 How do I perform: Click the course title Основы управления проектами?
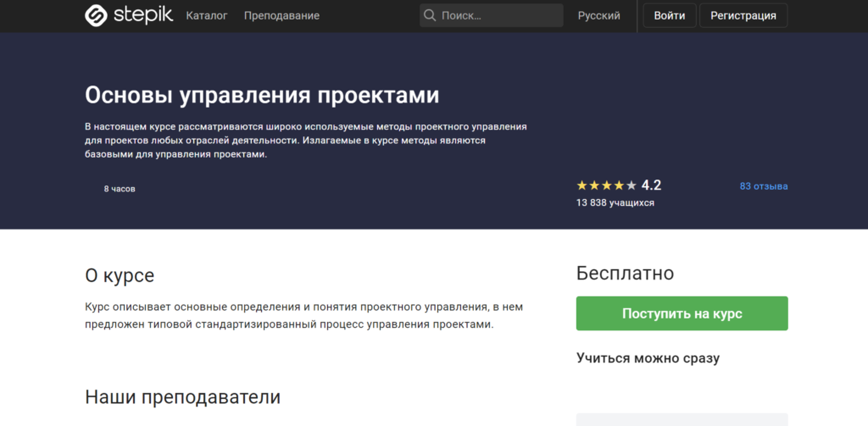262,94
